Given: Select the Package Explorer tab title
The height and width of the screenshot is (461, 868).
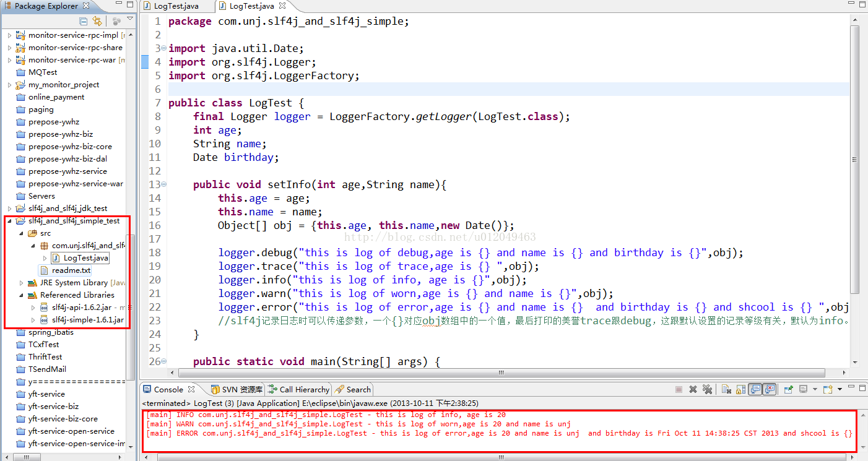Looking at the screenshot, I should coord(46,6).
